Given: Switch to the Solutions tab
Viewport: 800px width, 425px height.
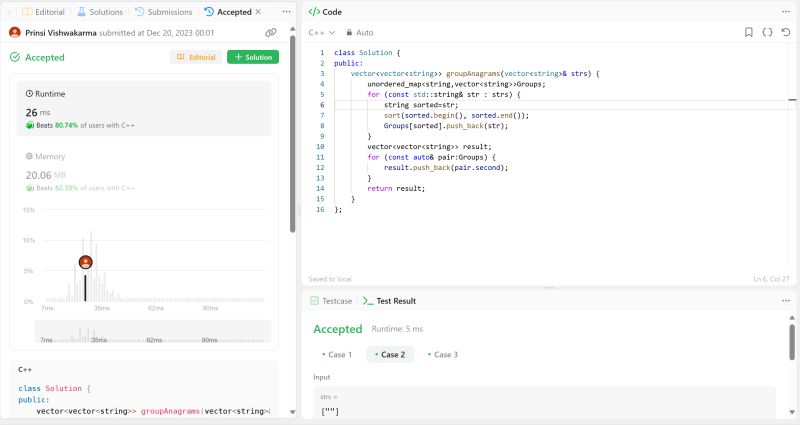Looking at the screenshot, I should [100, 12].
